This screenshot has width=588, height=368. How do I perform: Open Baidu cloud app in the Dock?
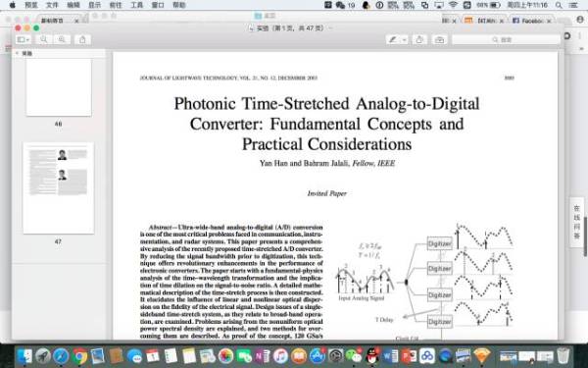(x=426, y=355)
